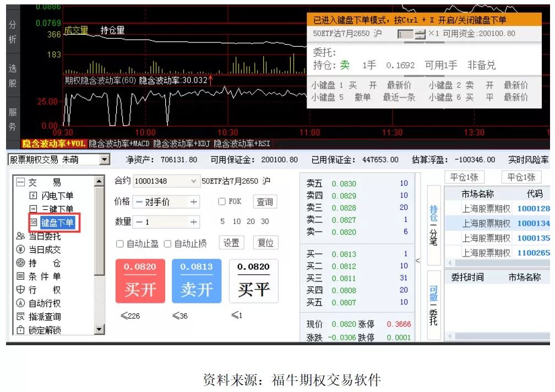Click the blue 卖开 order button
Viewport: 555px width, 392px height.
tap(197, 281)
